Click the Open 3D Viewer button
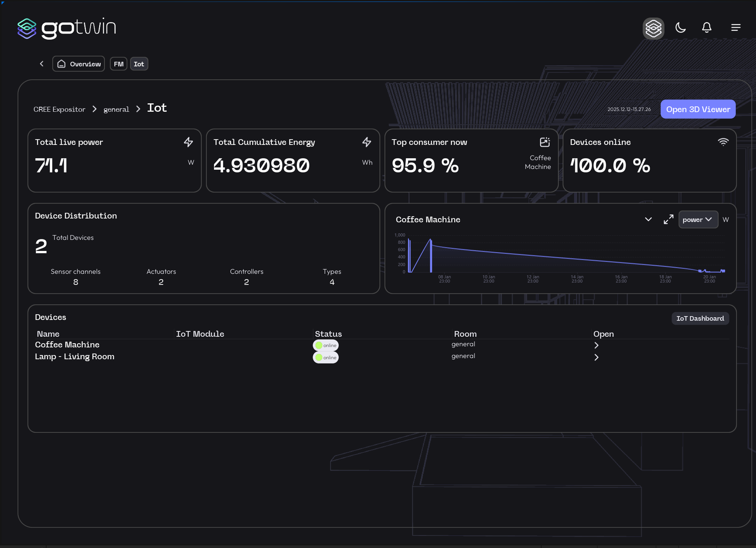The image size is (756, 548). coord(698,109)
